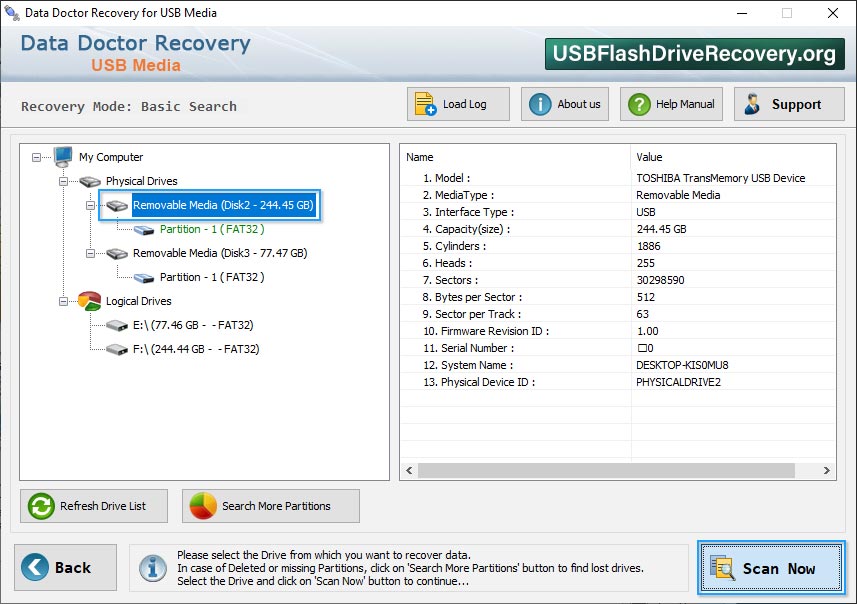This screenshot has width=857, height=604.
Task: Click the scrollbar left arrow in details panel
Action: coord(409,471)
